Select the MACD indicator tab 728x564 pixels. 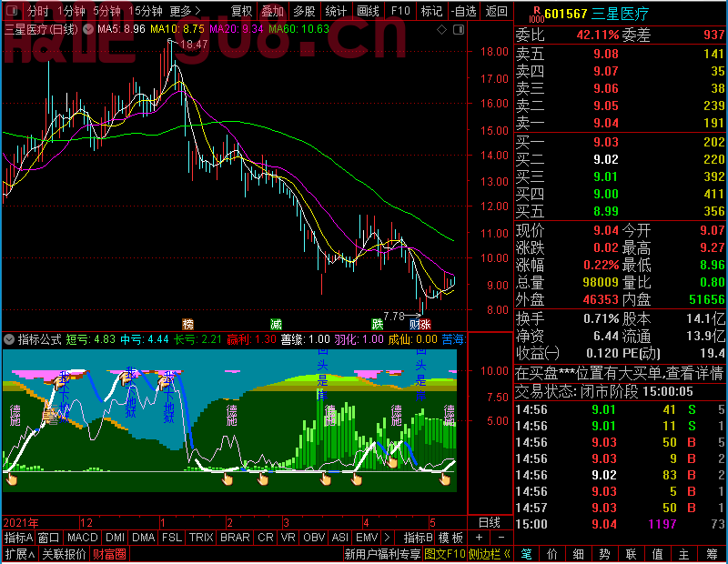click(x=83, y=538)
